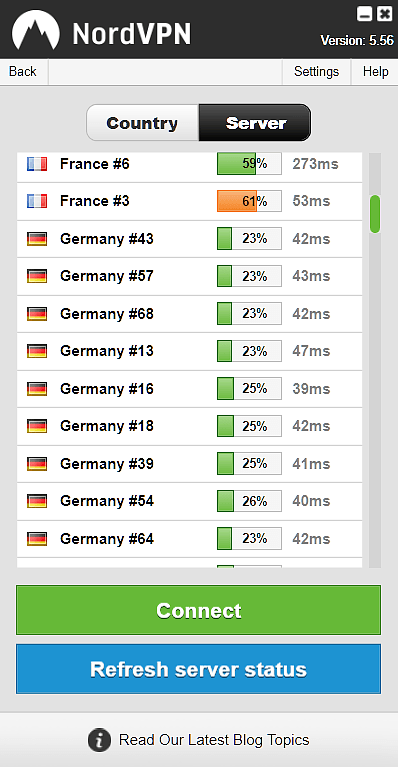Click the German flag beside Germany #16
398x767 pixels.
(37, 389)
